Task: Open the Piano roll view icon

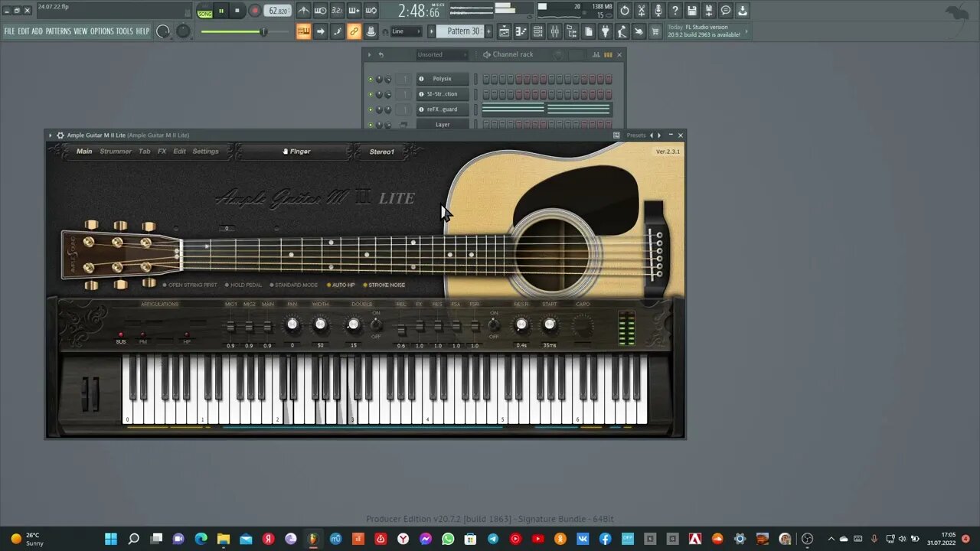Action: click(x=521, y=31)
